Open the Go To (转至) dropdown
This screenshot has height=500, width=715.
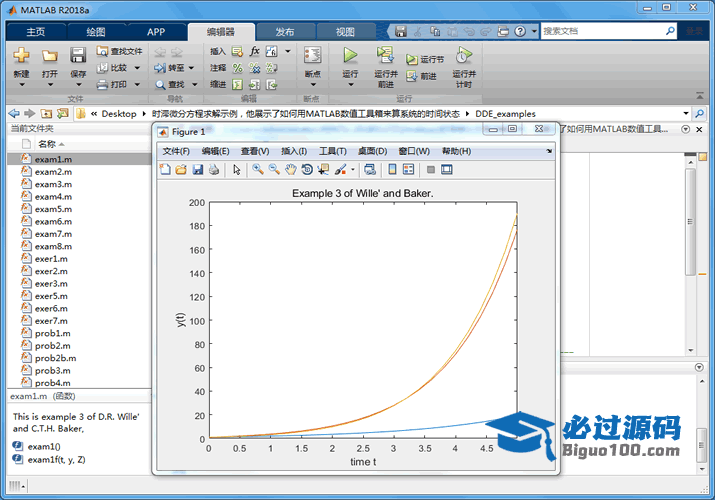tap(191, 68)
